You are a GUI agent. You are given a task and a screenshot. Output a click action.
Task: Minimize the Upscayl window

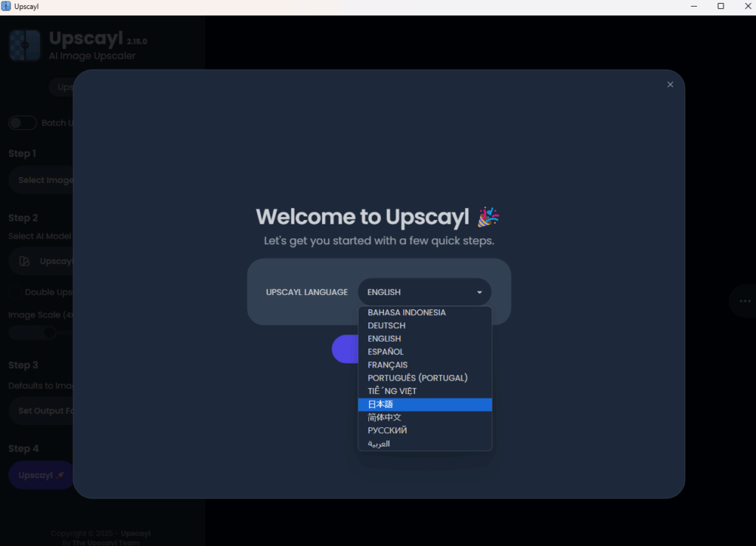[695, 7]
